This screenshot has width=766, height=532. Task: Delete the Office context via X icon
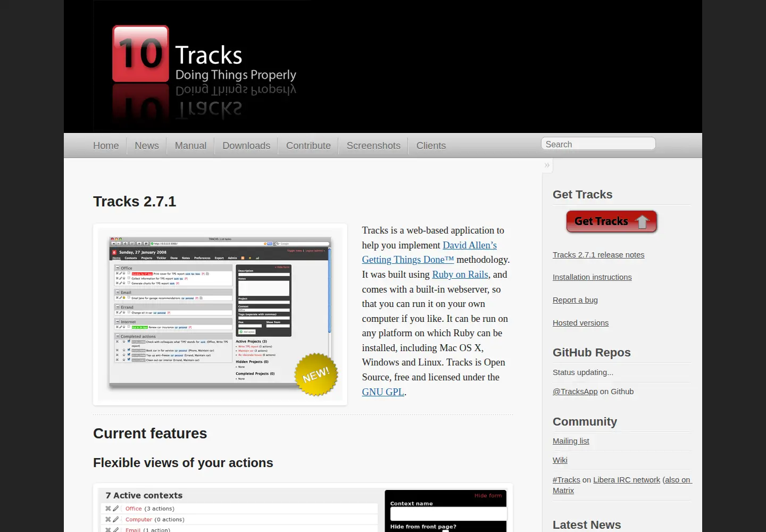[108, 509]
